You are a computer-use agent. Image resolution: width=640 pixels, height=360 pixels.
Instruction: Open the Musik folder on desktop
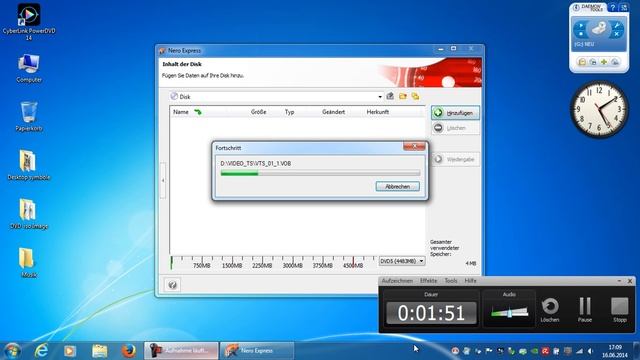tap(28, 262)
